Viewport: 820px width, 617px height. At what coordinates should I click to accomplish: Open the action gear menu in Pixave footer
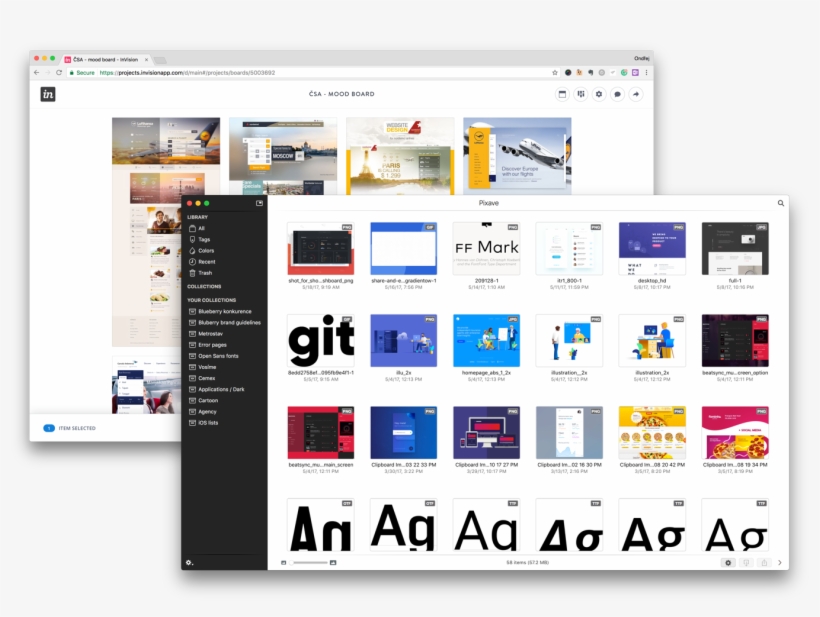(x=728, y=563)
